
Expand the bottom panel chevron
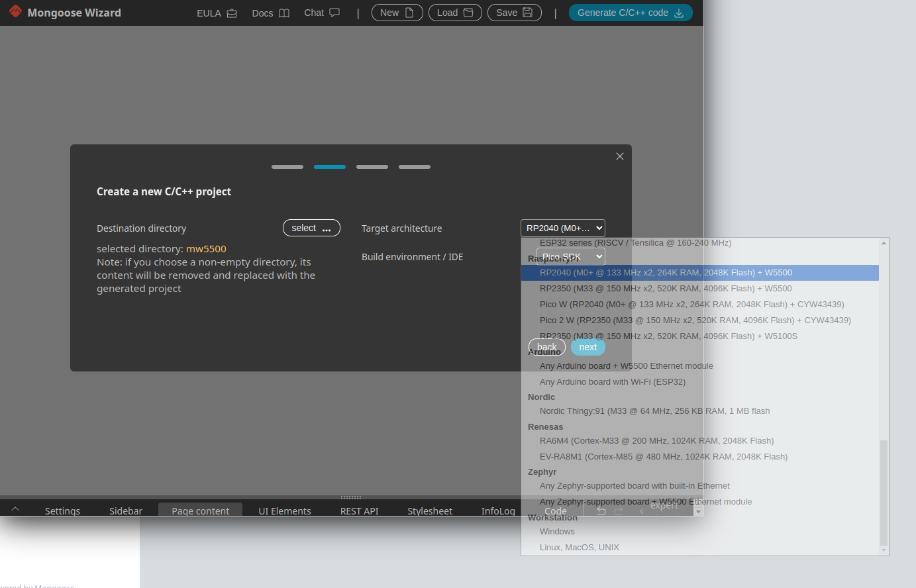15,509
